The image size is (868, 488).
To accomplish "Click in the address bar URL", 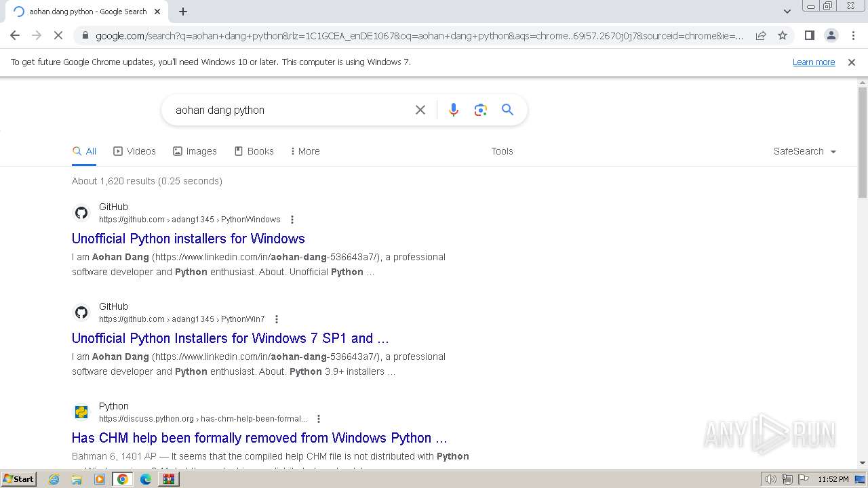I will click(419, 35).
